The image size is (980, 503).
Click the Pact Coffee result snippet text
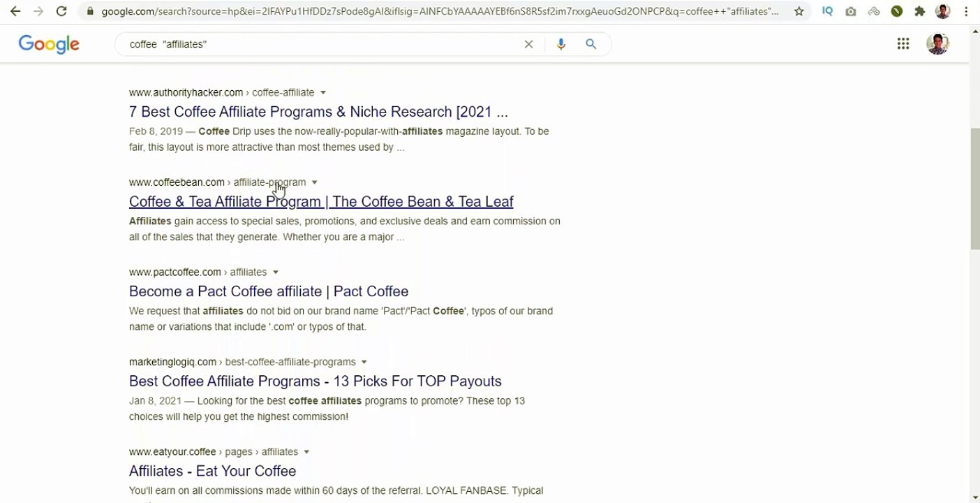(x=341, y=319)
